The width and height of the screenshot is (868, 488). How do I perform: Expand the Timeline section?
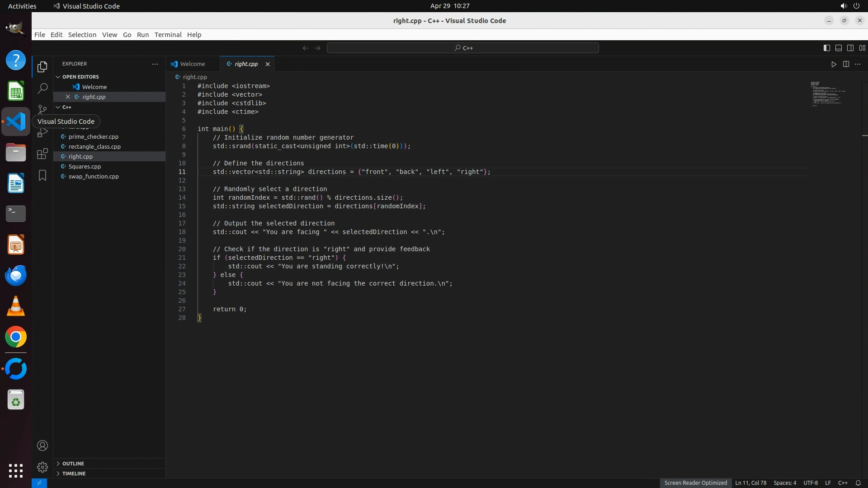pyautogui.click(x=74, y=474)
